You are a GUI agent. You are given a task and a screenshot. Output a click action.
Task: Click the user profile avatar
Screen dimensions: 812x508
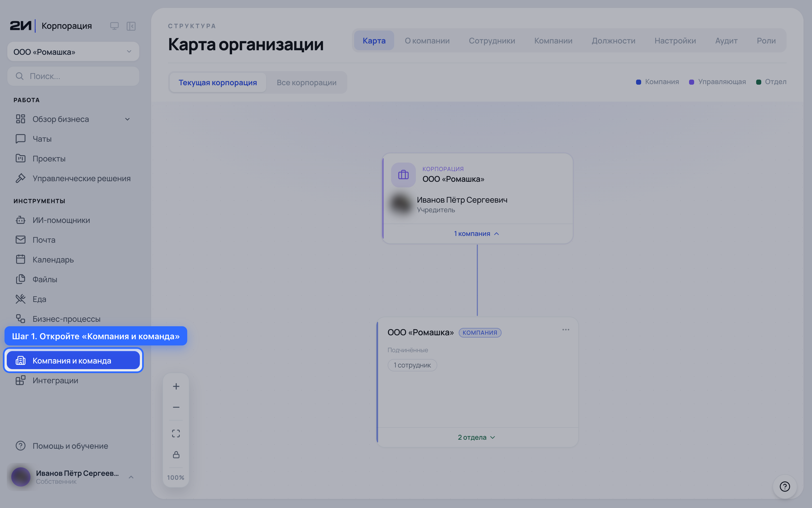21,477
